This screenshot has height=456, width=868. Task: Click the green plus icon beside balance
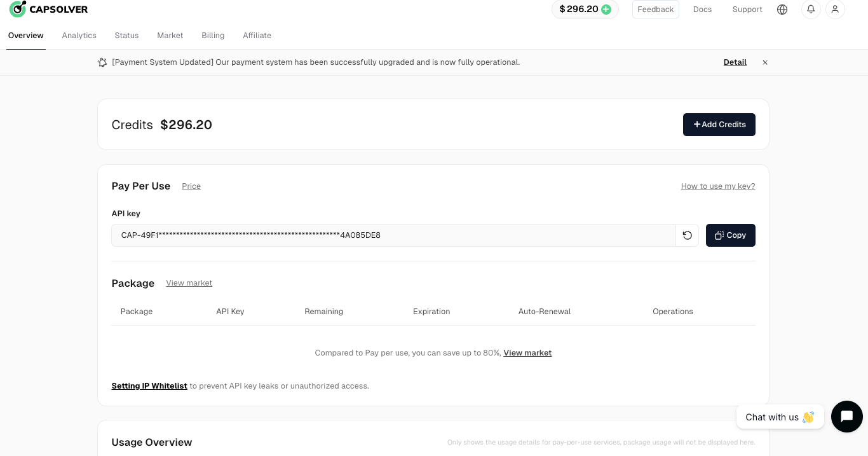(606, 10)
